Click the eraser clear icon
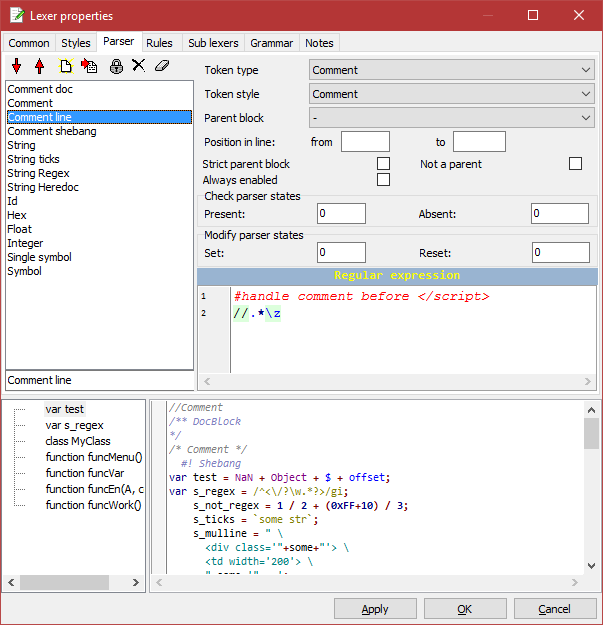The width and height of the screenshot is (603, 625). click(163, 66)
